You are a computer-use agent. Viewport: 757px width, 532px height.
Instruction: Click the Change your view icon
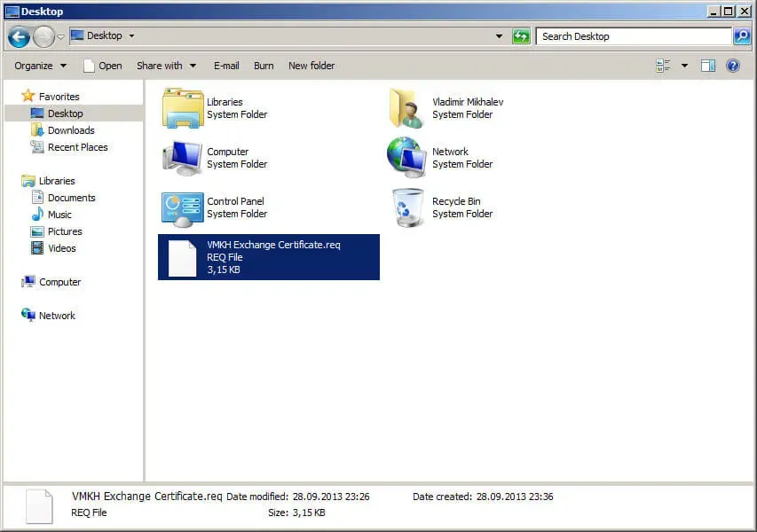pyautogui.click(x=663, y=66)
